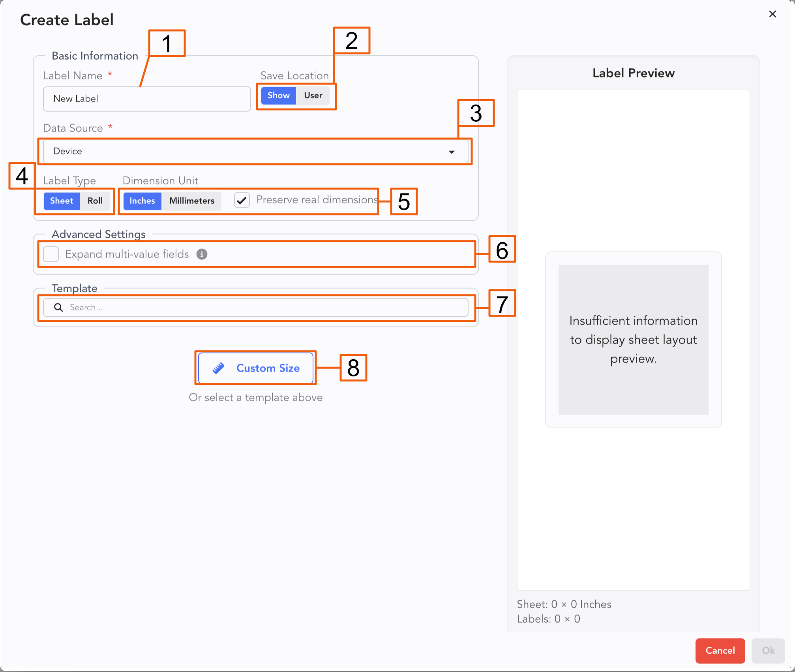Click the ruler icon on Custom Size
The image size is (795, 672).
coord(218,368)
